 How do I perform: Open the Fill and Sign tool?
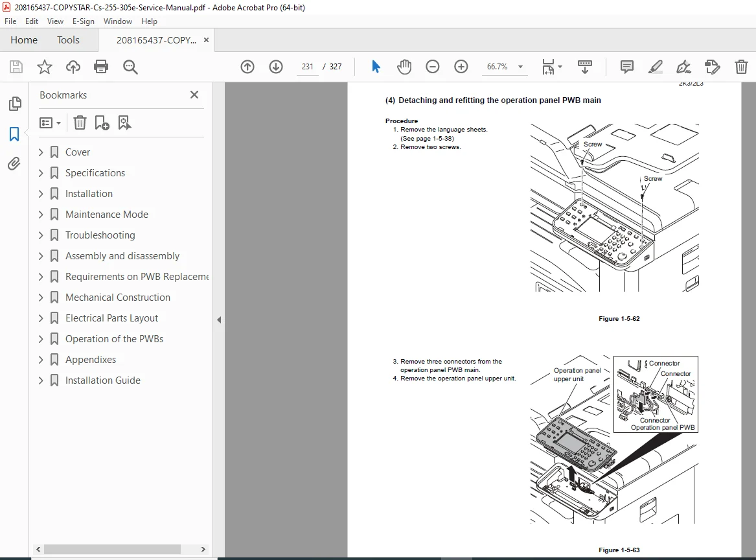click(683, 67)
